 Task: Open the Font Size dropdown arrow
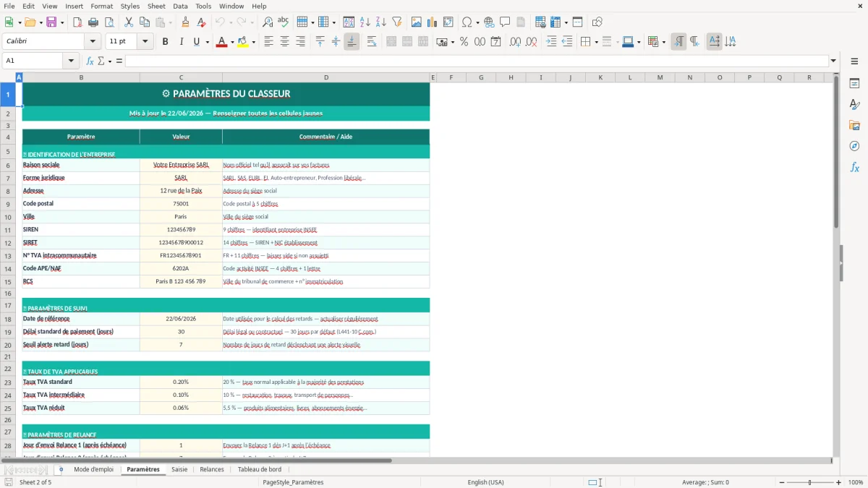pyautogui.click(x=145, y=42)
